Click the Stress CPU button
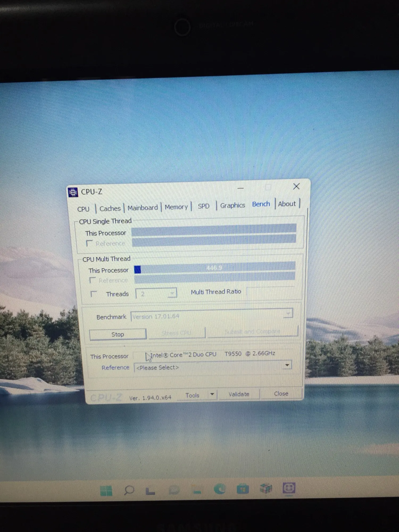 point(177,333)
